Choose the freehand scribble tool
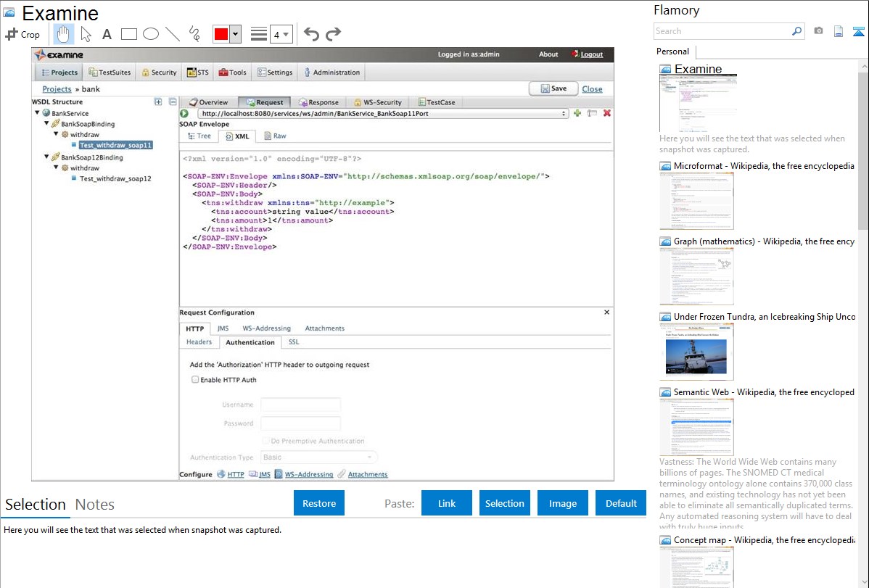 194,34
